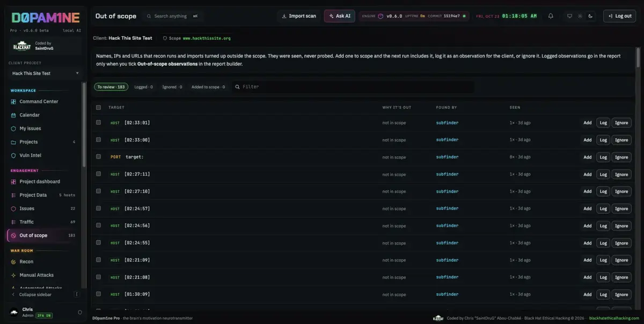This screenshot has width=644, height=324.
Task: Click the Issues shield icon in Engagement
Action: tap(14, 208)
